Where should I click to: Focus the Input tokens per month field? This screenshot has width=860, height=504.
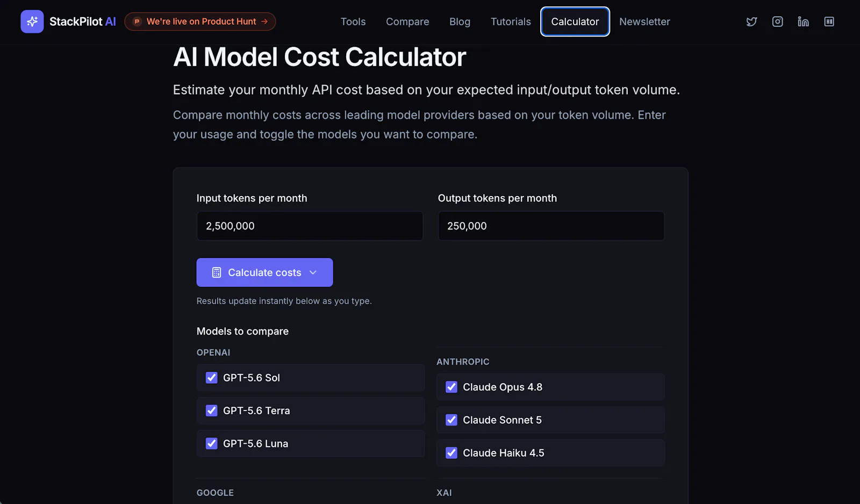click(310, 226)
